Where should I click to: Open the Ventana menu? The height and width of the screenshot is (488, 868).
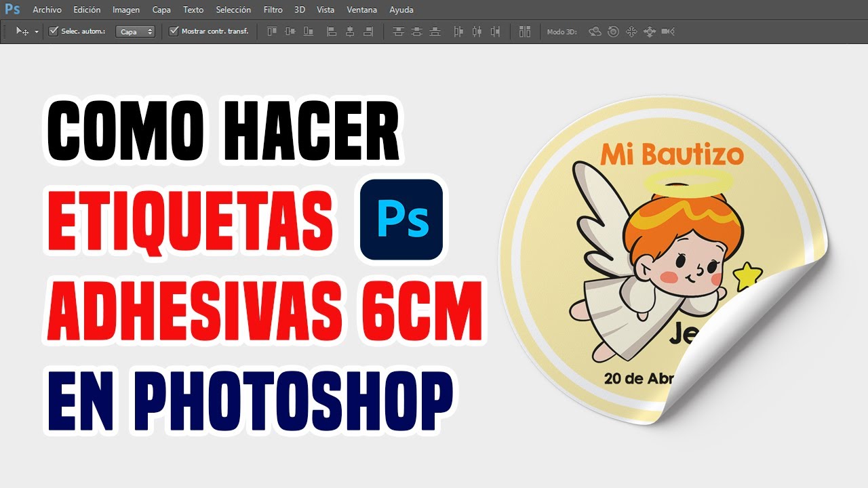(362, 10)
